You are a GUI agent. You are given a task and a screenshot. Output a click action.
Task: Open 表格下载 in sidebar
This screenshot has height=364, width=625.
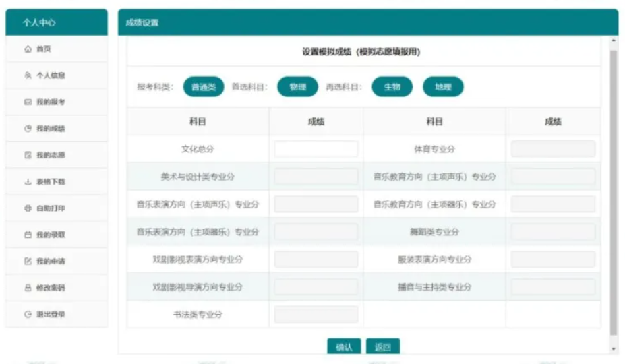(x=57, y=182)
